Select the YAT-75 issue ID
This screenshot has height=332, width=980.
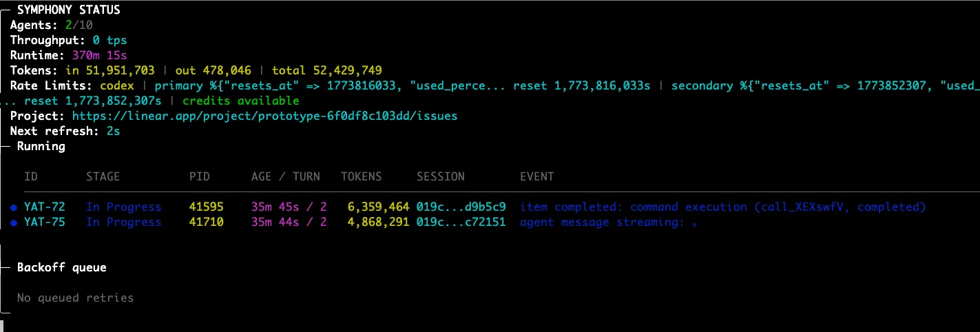click(44, 222)
